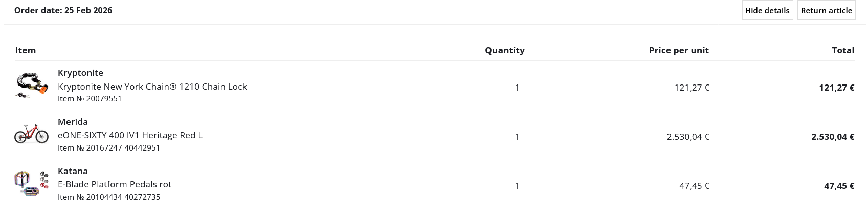
Task: Click the Katana brand name
Action: click(73, 171)
